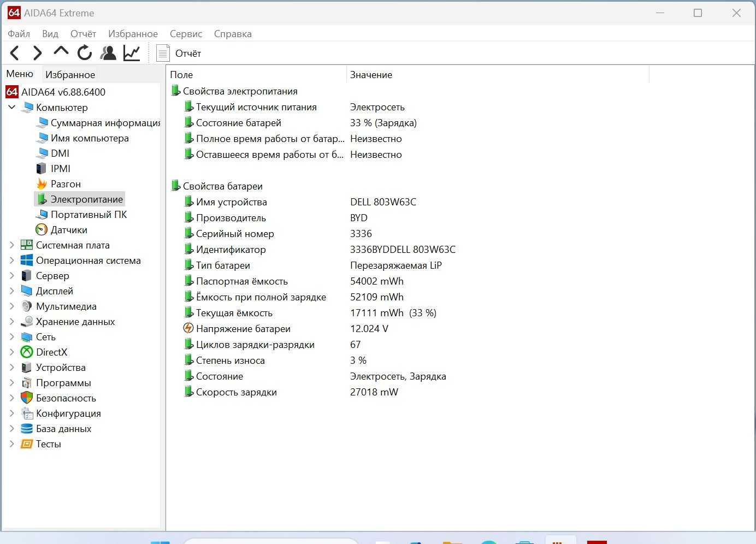Open the Файл menu

[19, 34]
